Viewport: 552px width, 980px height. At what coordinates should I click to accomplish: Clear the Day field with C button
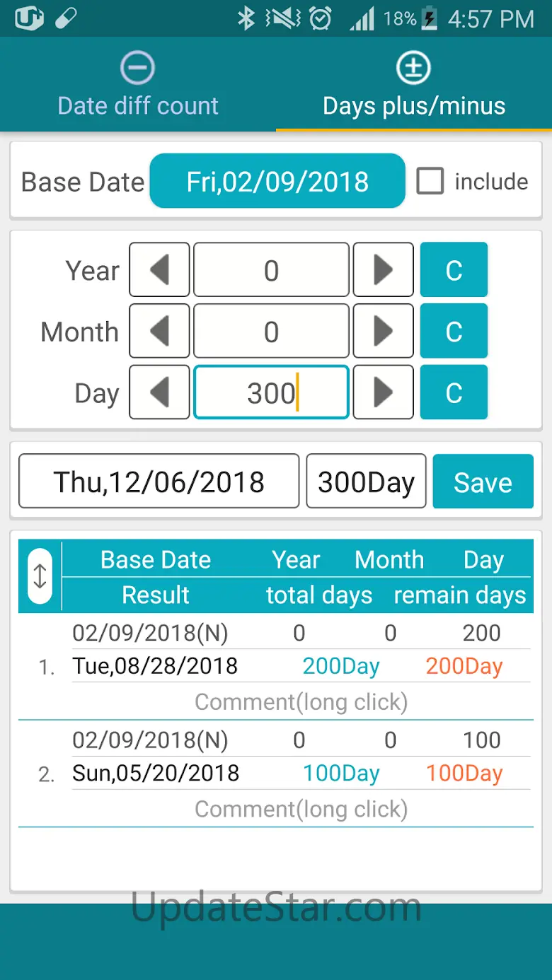tap(454, 392)
